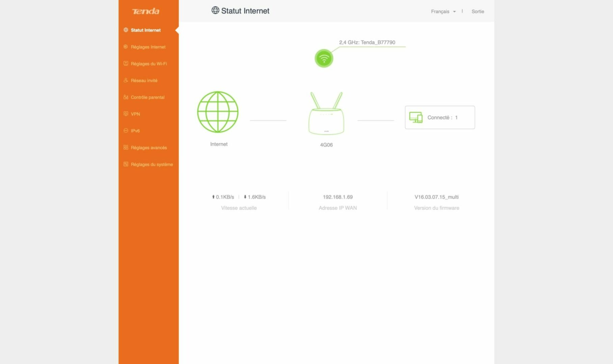Open Réglages du système page
This screenshot has height=364, width=613.
pyautogui.click(x=152, y=164)
